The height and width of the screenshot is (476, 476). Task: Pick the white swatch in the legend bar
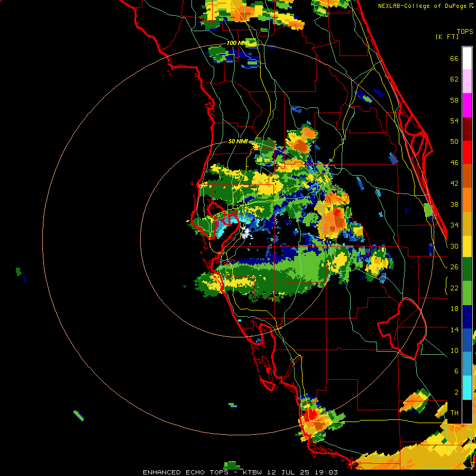(x=467, y=58)
